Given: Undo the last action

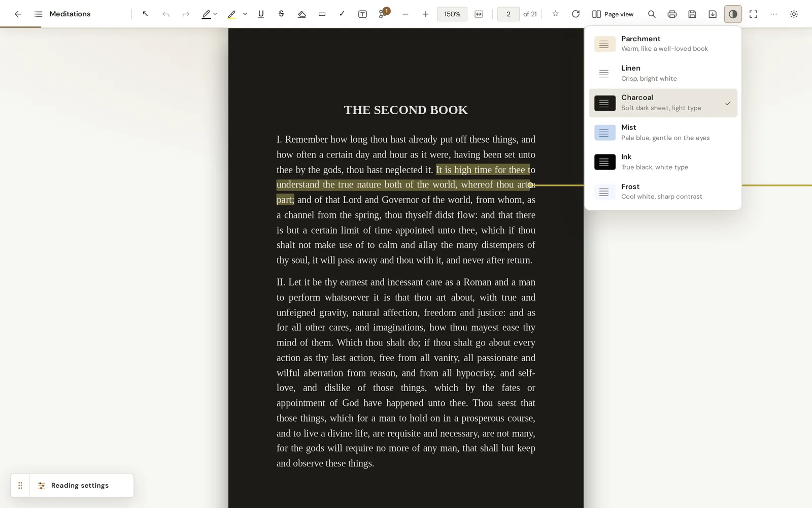Looking at the screenshot, I should coord(165,14).
